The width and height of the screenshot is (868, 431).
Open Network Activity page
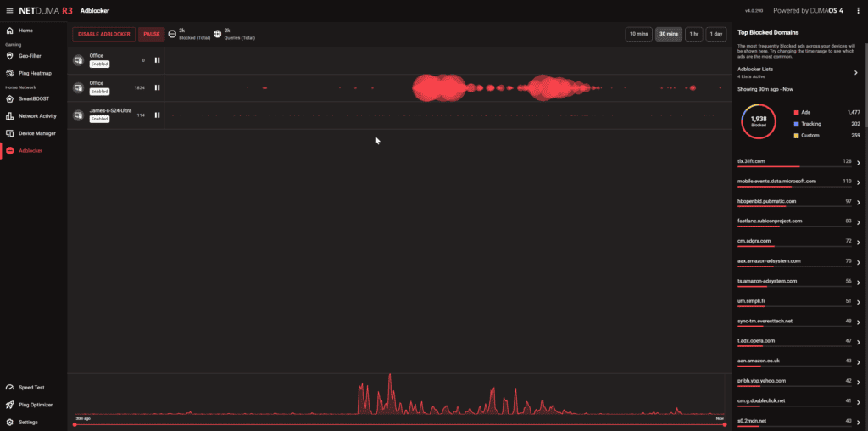(x=9, y=115)
